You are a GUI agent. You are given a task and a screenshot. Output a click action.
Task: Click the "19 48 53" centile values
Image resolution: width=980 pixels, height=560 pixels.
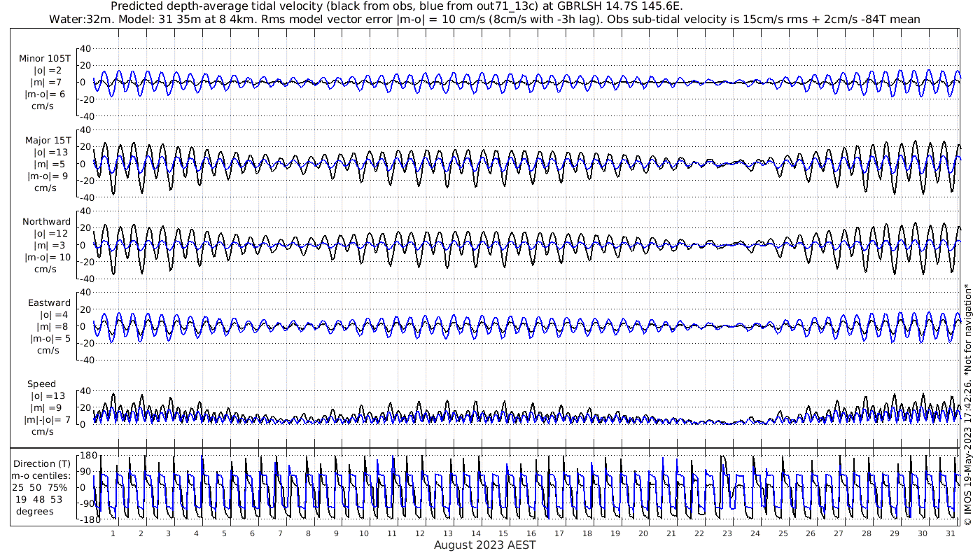[39, 499]
